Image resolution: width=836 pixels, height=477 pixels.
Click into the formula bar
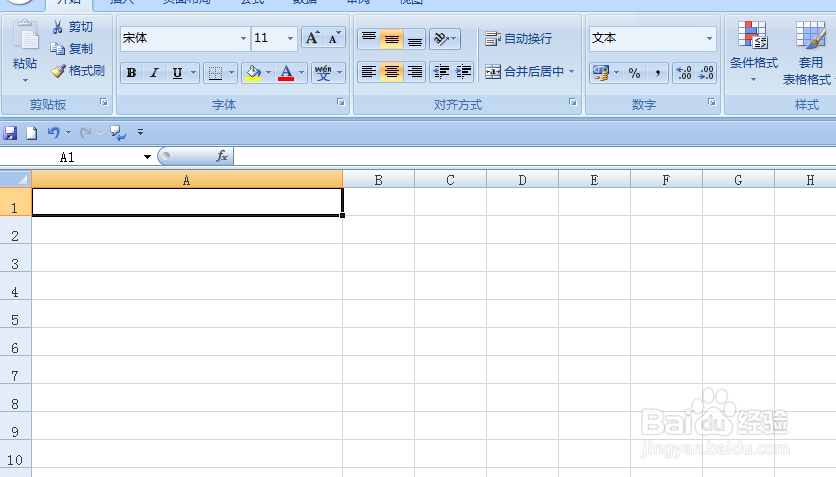coord(535,156)
